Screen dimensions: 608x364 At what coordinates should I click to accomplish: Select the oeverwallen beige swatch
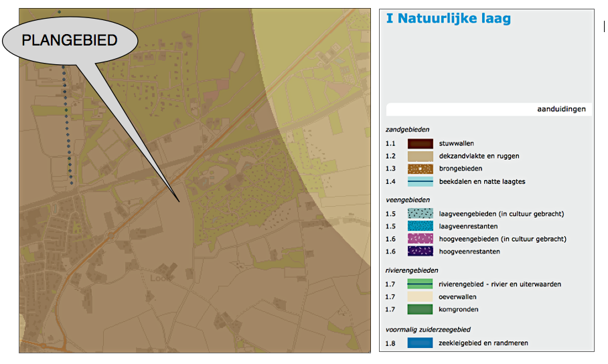421,296
